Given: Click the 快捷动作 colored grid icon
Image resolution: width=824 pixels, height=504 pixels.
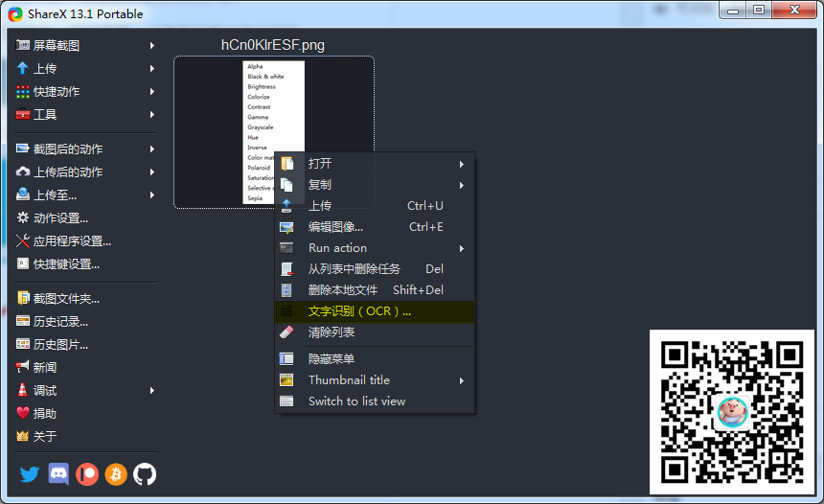Looking at the screenshot, I should 23,91.
